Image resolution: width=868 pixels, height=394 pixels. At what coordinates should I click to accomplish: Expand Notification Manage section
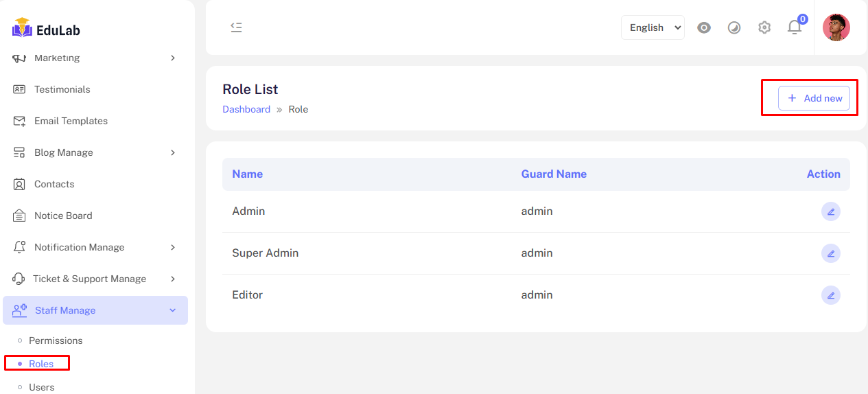pos(173,247)
